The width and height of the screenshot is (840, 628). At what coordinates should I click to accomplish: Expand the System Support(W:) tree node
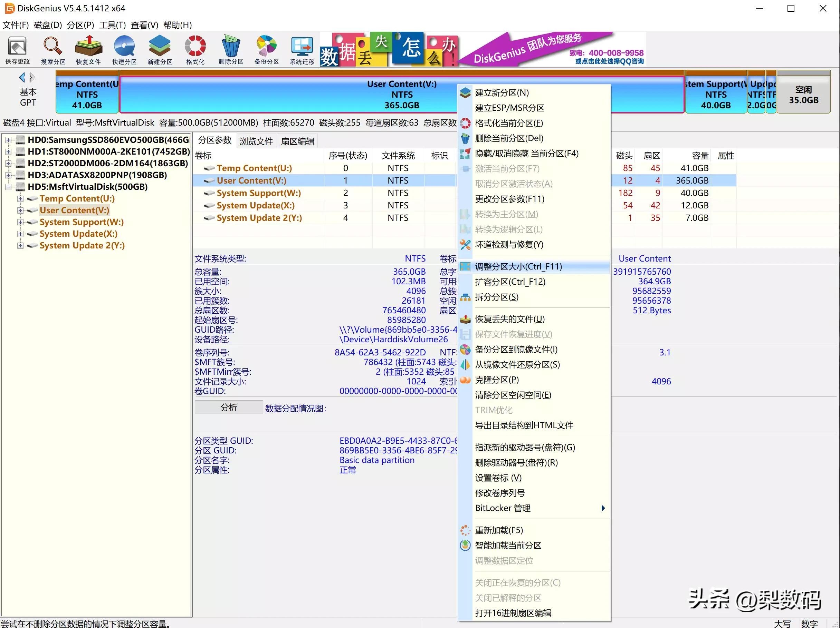tap(20, 222)
